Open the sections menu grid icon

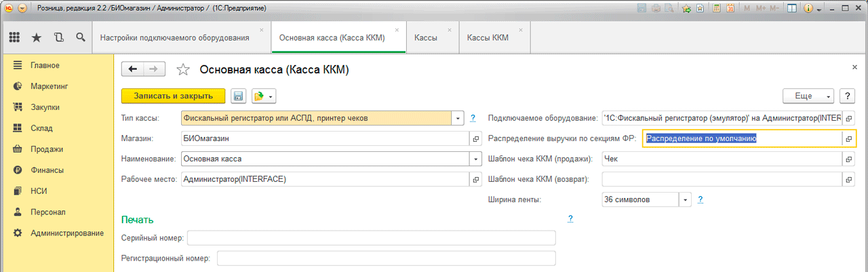coord(14,37)
